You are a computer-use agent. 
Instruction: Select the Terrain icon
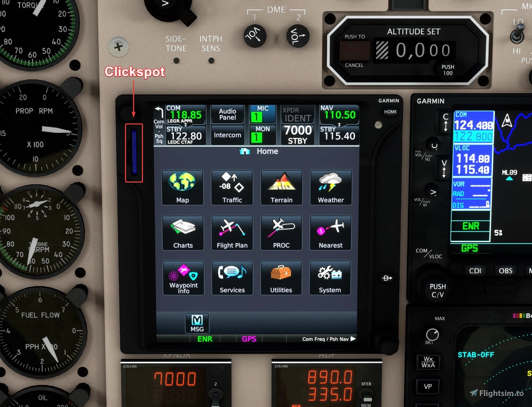pyautogui.click(x=281, y=187)
